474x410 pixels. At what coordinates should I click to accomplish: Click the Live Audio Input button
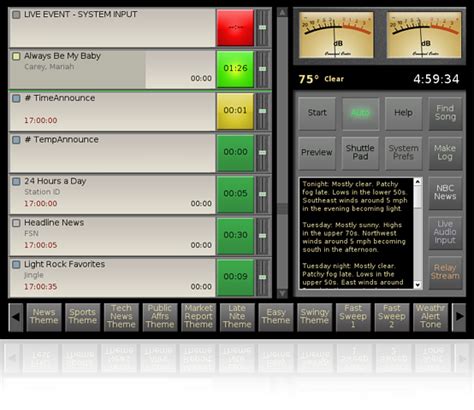click(x=445, y=232)
